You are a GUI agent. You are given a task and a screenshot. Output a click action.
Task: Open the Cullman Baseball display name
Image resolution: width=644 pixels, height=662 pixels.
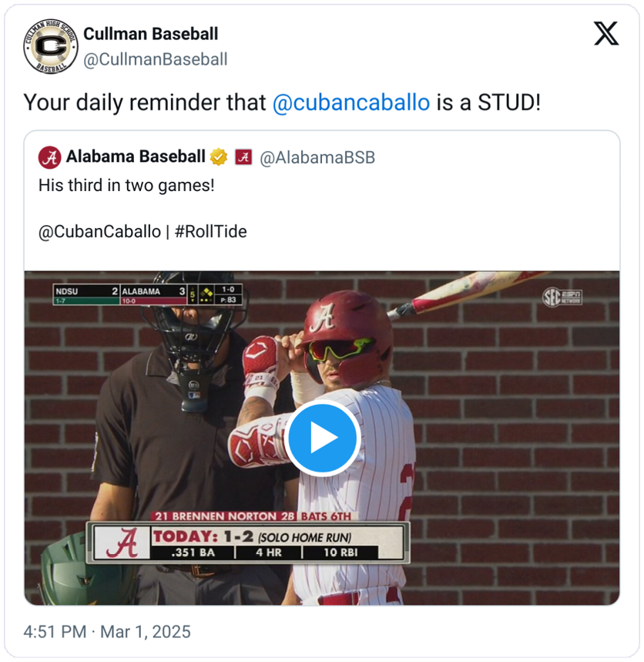[151, 34]
